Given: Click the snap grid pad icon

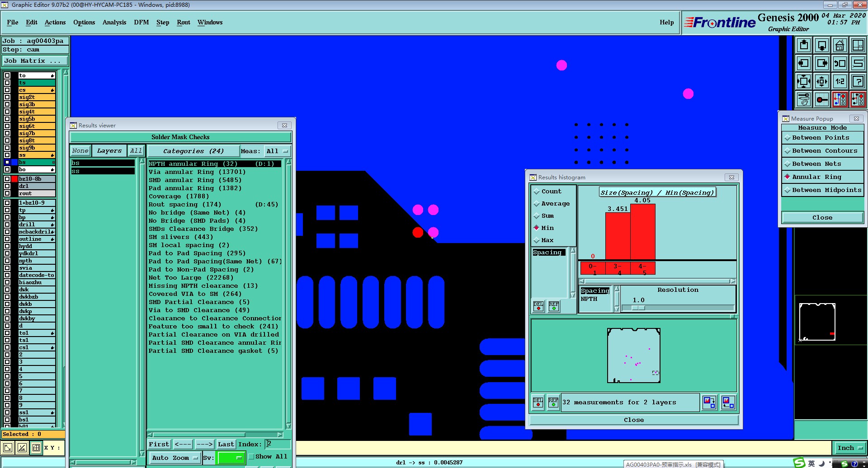Looking at the screenshot, I should [822, 99].
